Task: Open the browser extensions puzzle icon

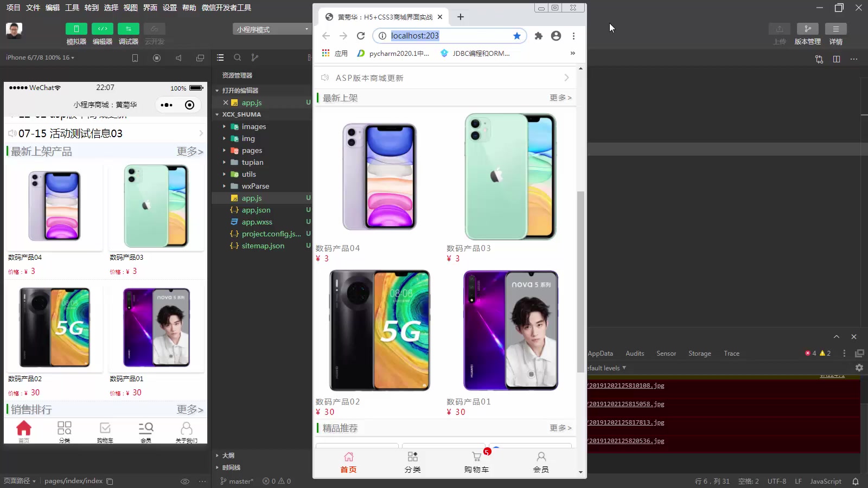Action: (539, 36)
